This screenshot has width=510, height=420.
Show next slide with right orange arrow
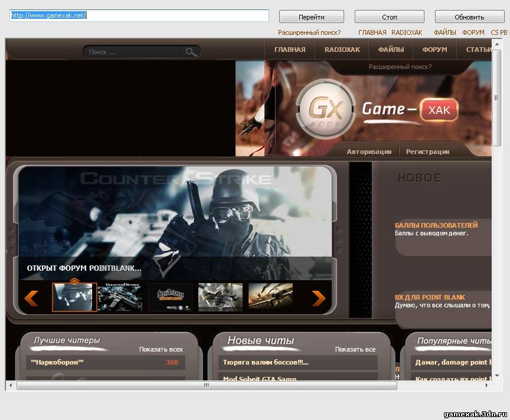[x=318, y=298]
